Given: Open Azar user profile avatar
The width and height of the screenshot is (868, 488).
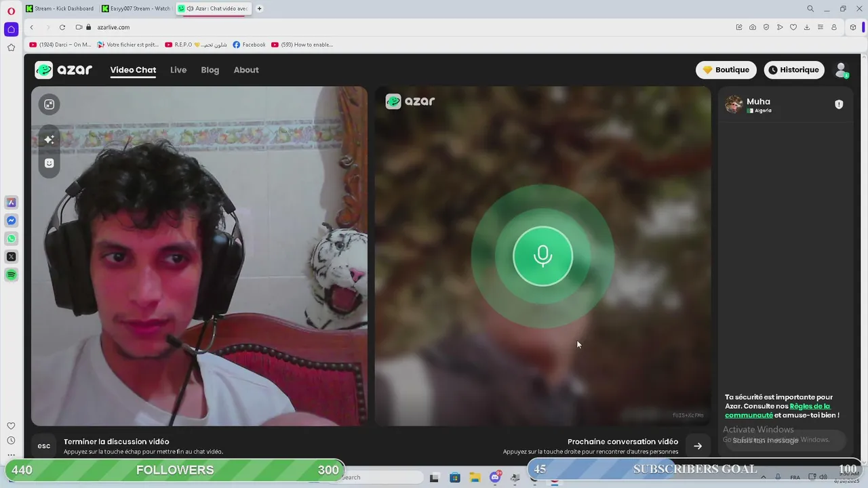Looking at the screenshot, I should (x=842, y=70).
